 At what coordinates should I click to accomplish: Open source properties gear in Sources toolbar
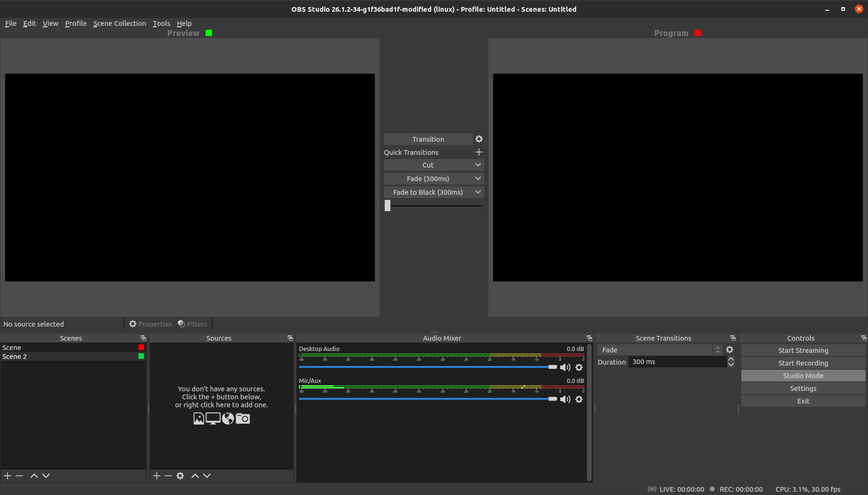(181, 475)
